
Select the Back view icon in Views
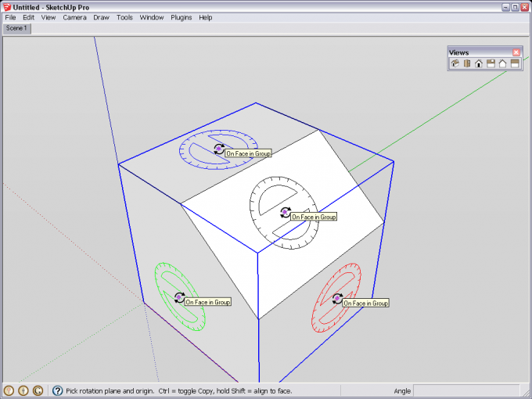[x=502, y=64]
